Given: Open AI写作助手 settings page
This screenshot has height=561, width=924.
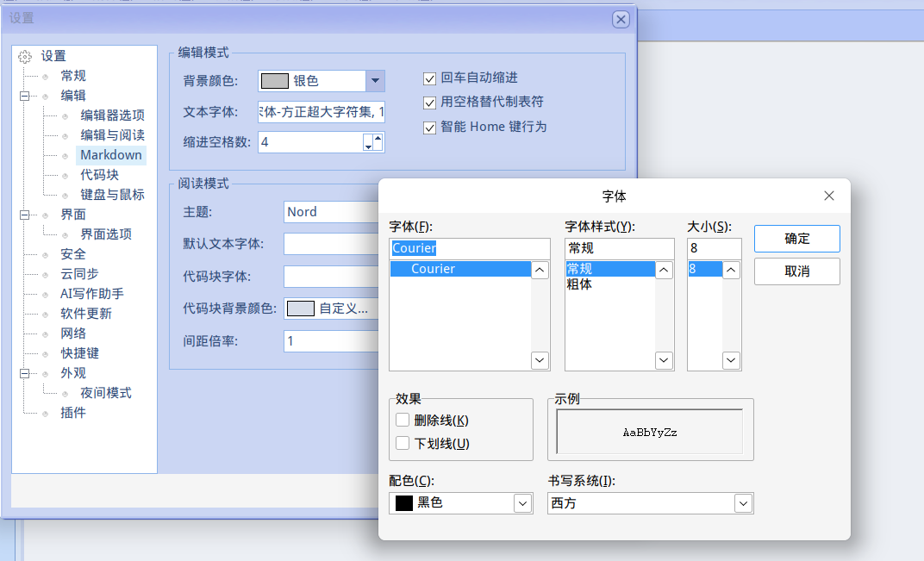Looking at the screenshot, I should pyautogui.click(x=92, y=294).
